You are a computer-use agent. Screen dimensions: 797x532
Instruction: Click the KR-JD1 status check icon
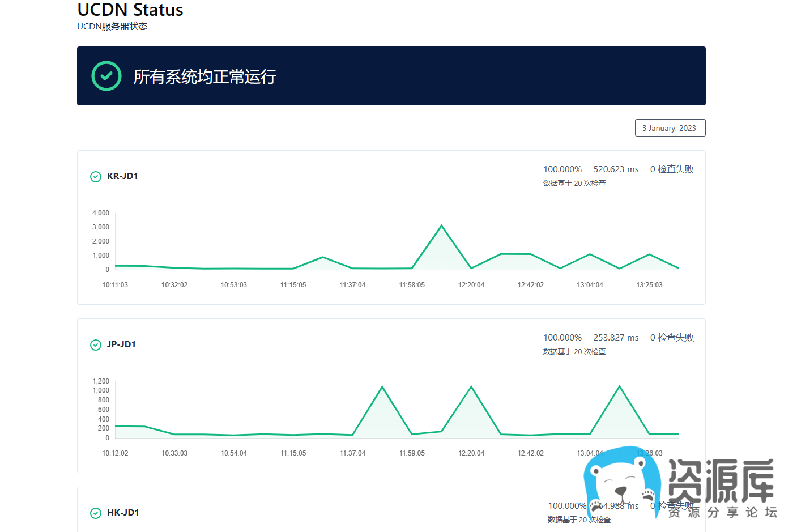[96, 177]
